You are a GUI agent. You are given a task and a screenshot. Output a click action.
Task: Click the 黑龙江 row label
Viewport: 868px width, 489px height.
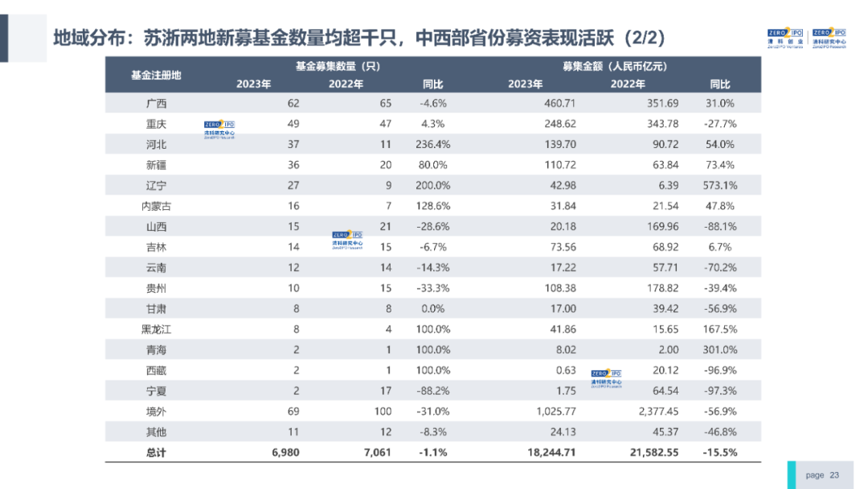tap(156, 330)
